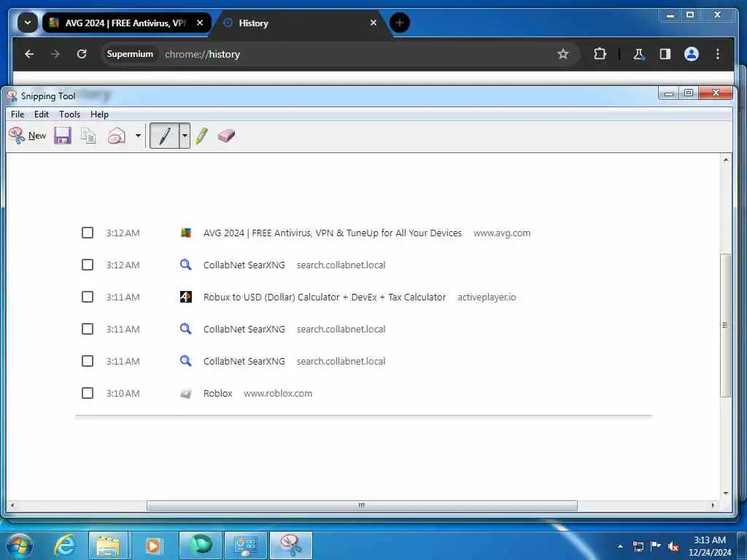Click the scroll right arrow in Snipping Tool
The width and height of the screenshot is (747, 560).
pos(713,505)
